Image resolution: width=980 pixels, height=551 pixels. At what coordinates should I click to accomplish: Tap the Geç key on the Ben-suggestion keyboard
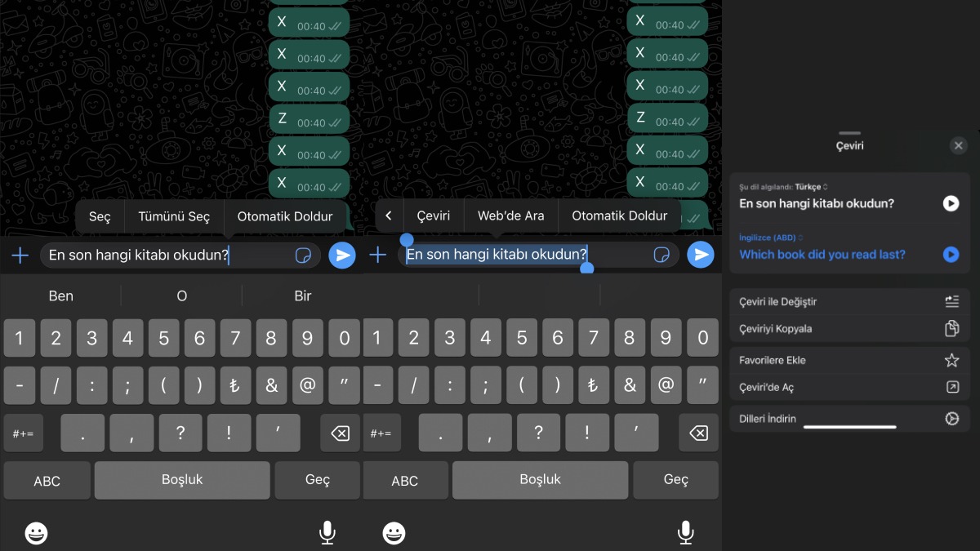[318, 480]
